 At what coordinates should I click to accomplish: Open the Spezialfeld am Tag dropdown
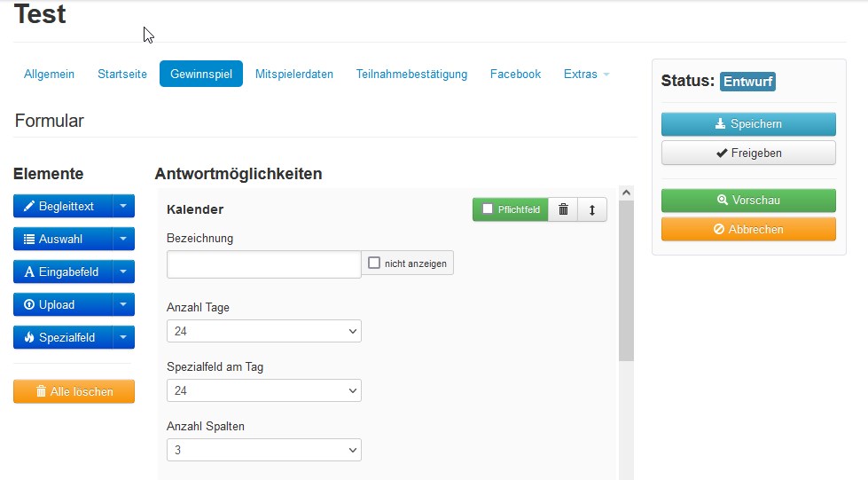click(x=263, y=391)
